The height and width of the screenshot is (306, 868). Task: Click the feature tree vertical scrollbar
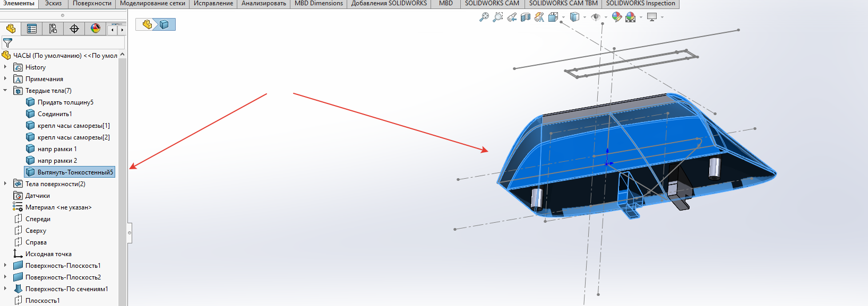pos(123,159)
